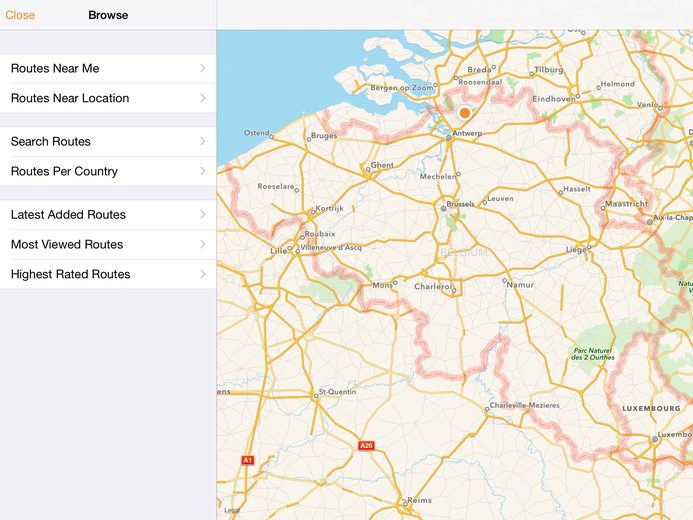Image resolution: width=693 pixels, height=520 pixels.
Task: Tap the Antwerp city label
Action: coord(467,133)
